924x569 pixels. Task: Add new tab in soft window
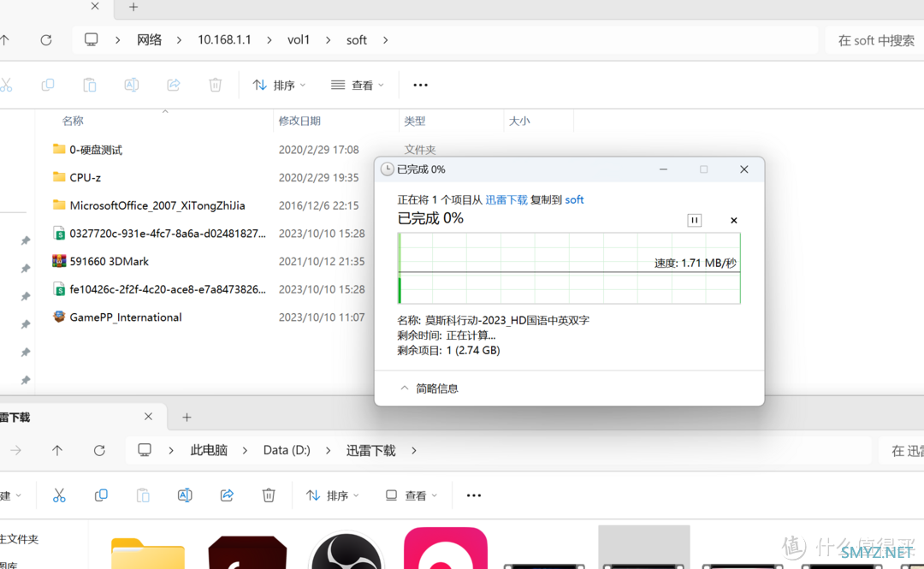pyautogui.click(x=133, y=7)
